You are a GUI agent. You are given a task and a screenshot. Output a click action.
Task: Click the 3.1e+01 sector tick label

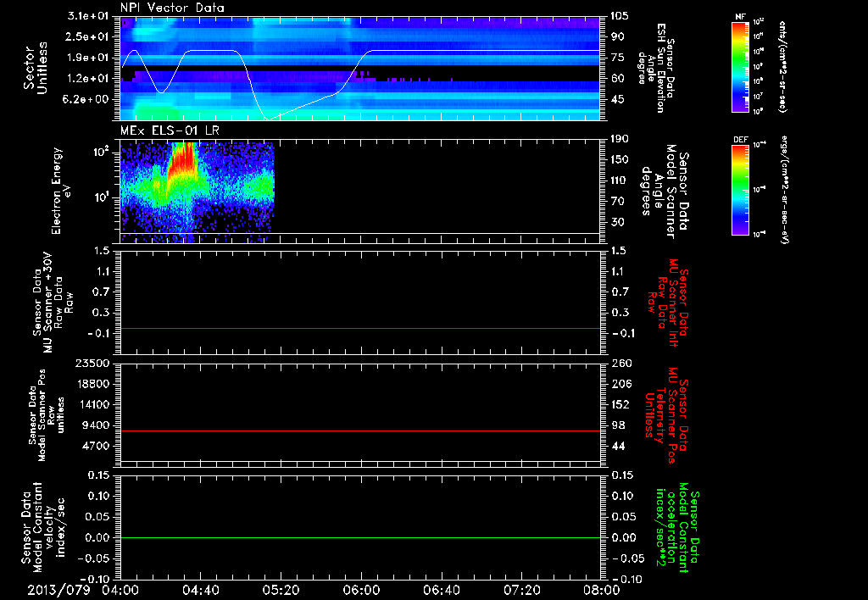88,16
